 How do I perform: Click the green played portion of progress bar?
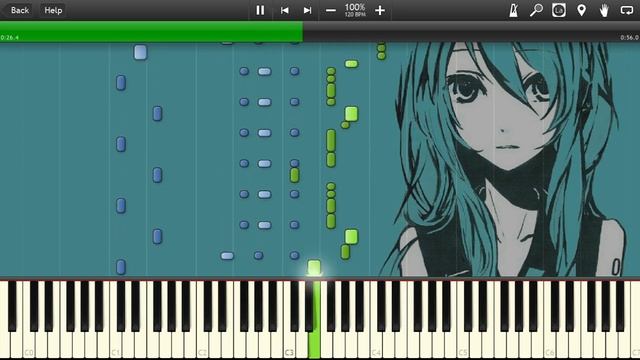pyautogui.click(x=151, y=31)
